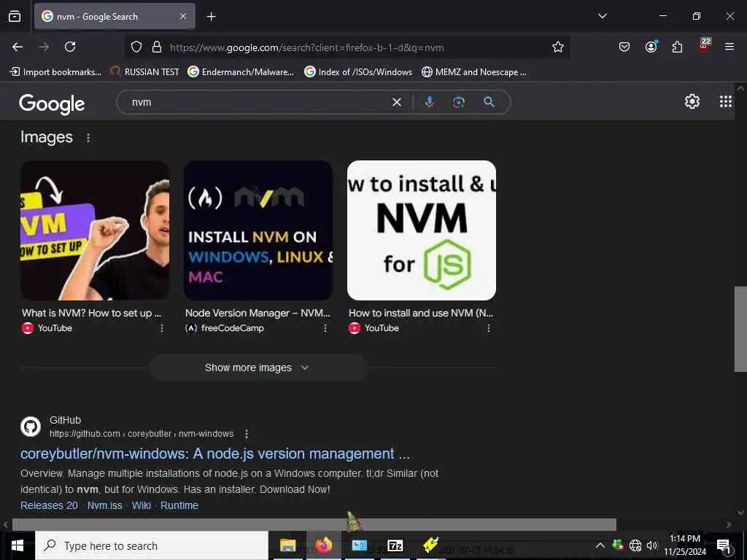This screenshot has width=747, height=560.
Task: Submit search with magnifier icon
Action: (x=489, y=102)
